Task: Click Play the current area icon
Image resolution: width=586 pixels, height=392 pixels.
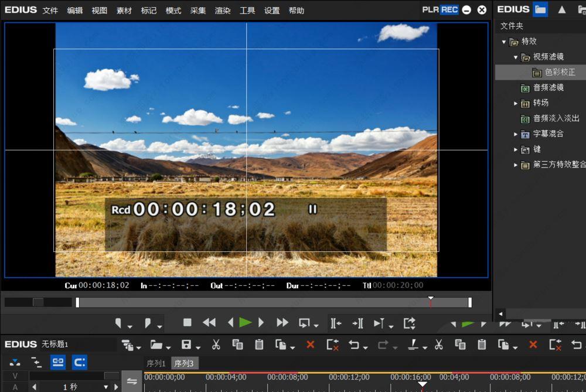Action: 379,323
